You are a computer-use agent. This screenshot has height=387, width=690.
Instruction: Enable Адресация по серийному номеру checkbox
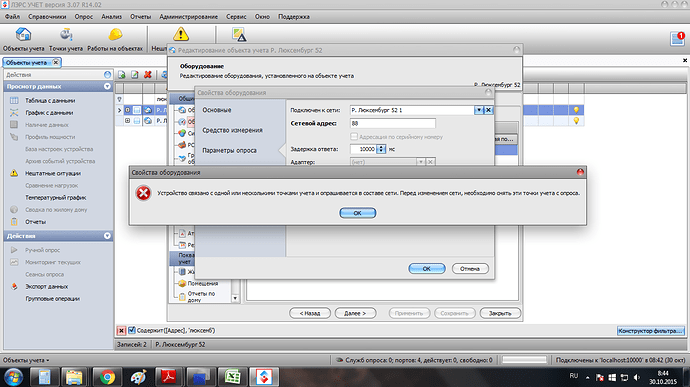click(x=354, y=137)
